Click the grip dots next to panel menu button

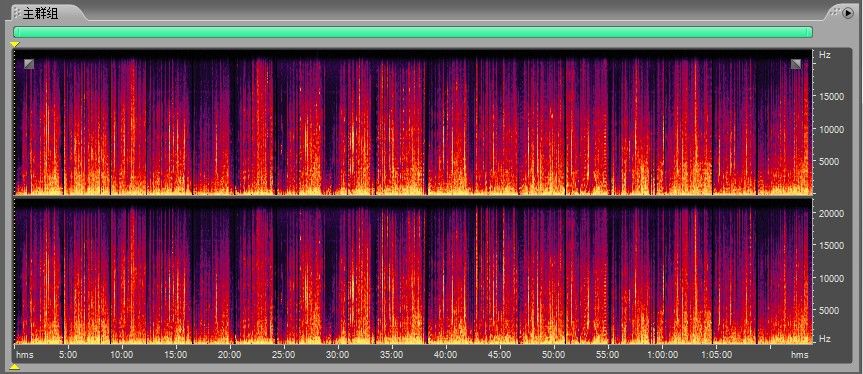pos(836,12)
